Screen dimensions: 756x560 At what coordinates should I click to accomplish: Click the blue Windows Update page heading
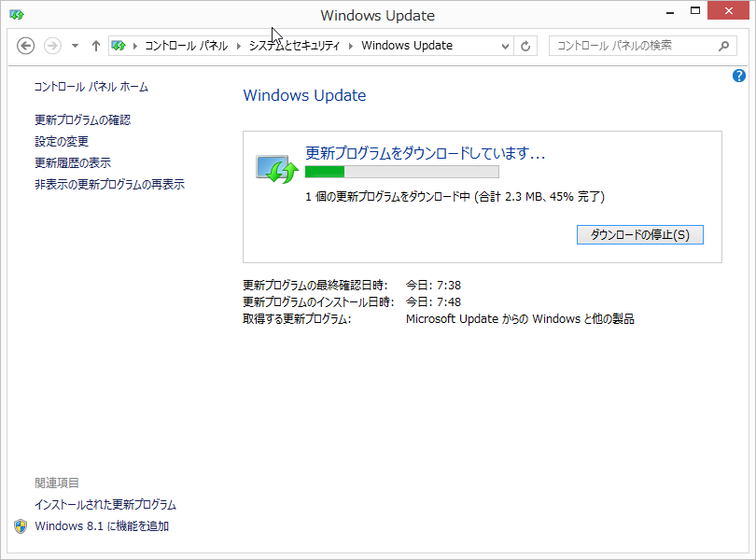(304, 95)
